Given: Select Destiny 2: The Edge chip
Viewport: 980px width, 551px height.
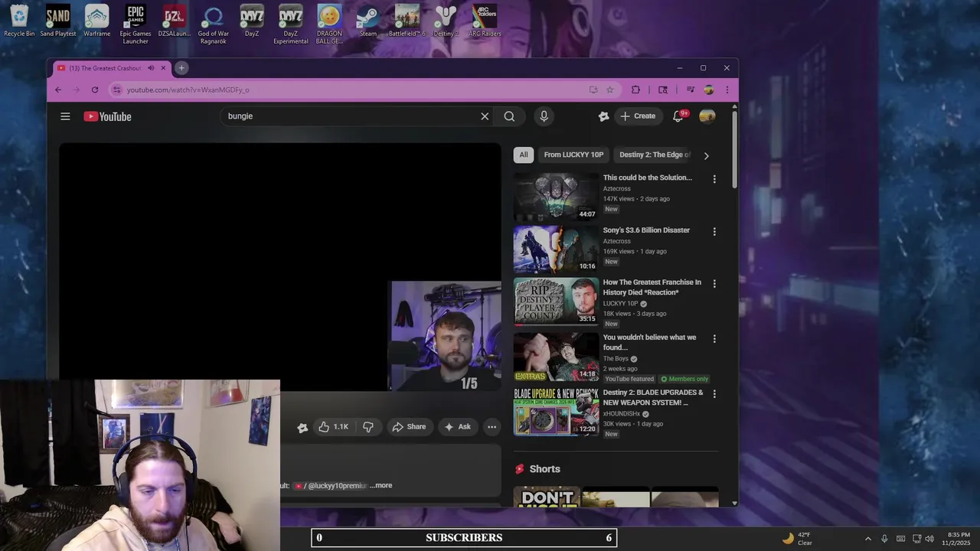Looking at the screenshot, I should click(x=653, y=155).
